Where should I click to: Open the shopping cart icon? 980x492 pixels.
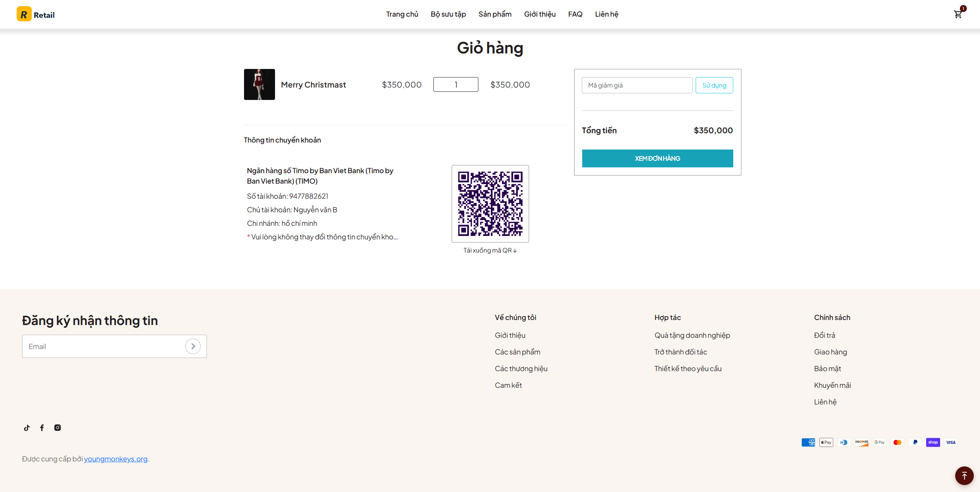958,14
